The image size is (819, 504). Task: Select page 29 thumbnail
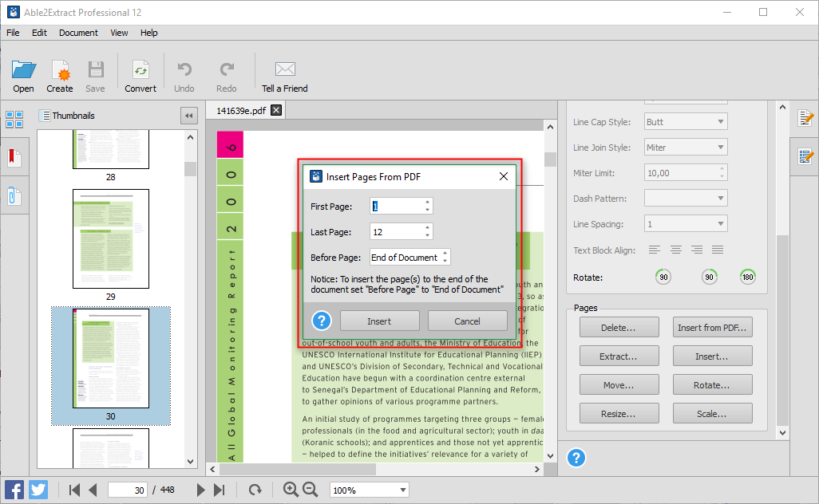tap(111, 239)
